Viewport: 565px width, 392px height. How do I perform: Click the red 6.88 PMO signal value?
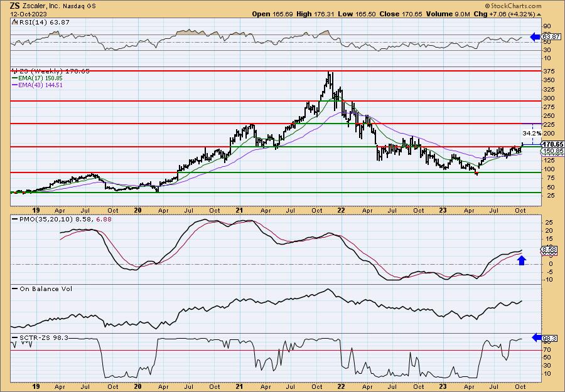[104, 219]
